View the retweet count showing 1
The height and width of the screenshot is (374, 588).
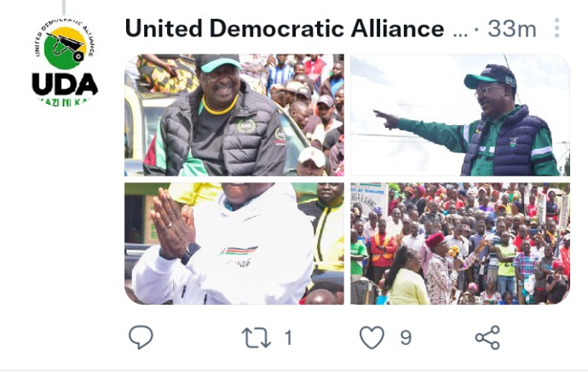(x=288, y=337)
